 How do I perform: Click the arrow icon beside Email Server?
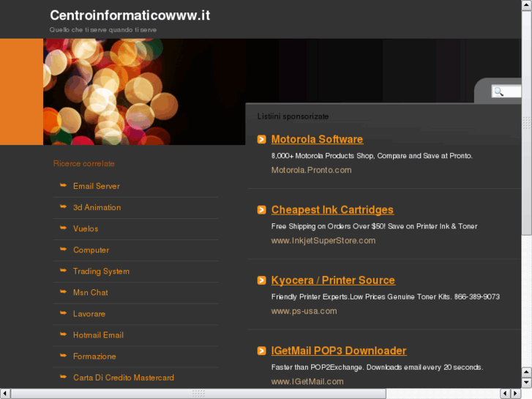pos(63,185)
